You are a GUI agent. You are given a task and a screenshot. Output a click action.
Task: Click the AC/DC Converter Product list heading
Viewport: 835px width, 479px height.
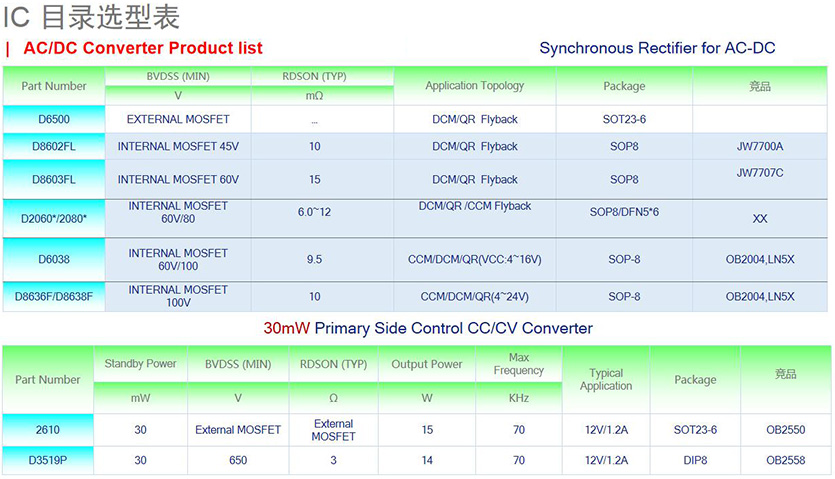coord(143,48)
